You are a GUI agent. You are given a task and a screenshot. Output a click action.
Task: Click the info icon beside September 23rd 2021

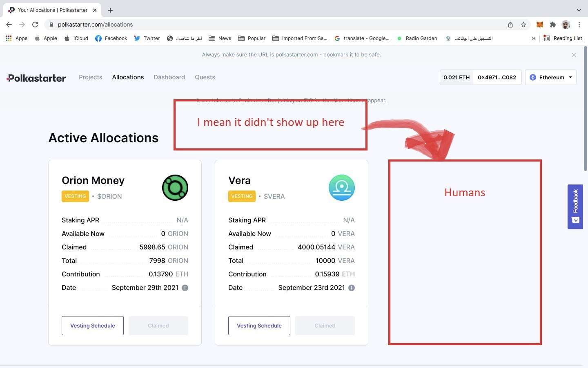352,288
